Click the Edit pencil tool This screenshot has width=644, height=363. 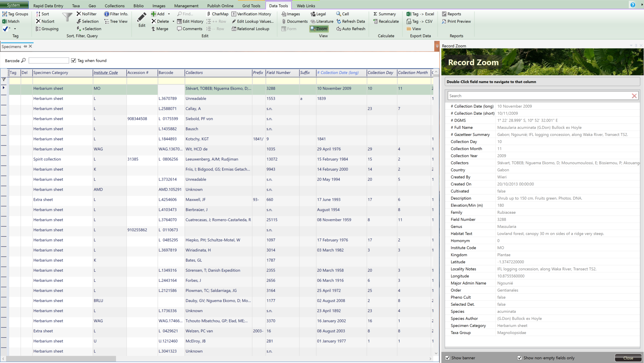point(142,20)
